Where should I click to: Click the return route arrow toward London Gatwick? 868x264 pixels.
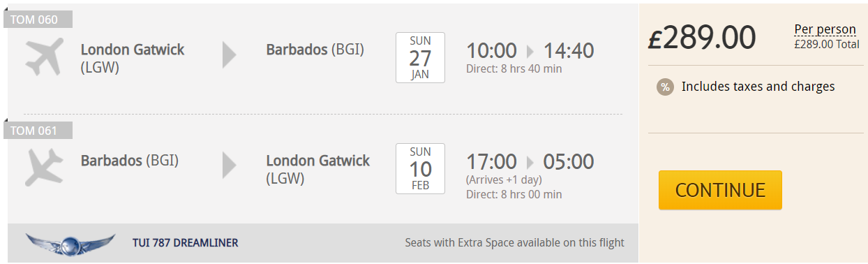click(230, 166)
